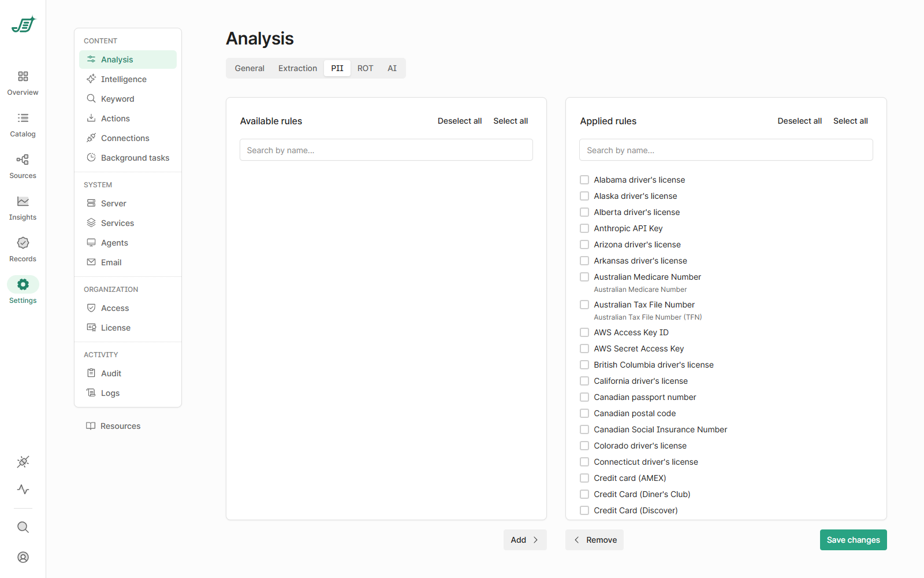Click the Save changes button

[x=853, y=540]
